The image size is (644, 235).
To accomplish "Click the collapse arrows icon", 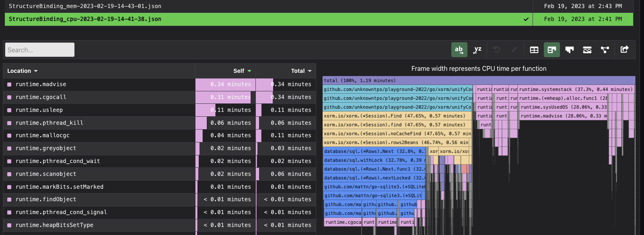I will (514, 49).
